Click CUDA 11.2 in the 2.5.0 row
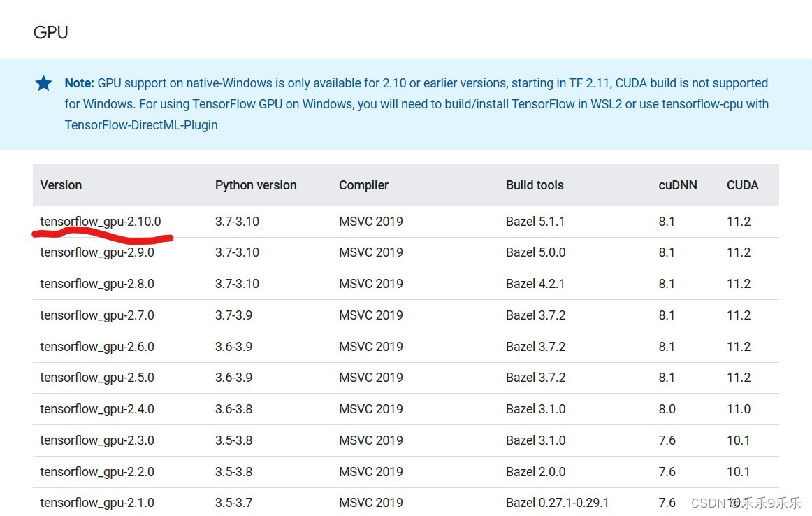Image resolution: width=812 pixels, height=516 pixels. coord(739,378)
